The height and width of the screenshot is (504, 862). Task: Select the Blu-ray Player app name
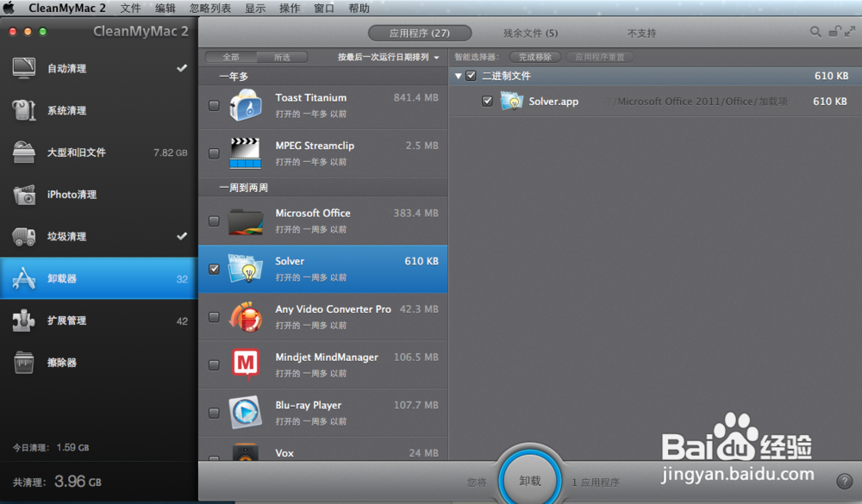click(308, 405)
